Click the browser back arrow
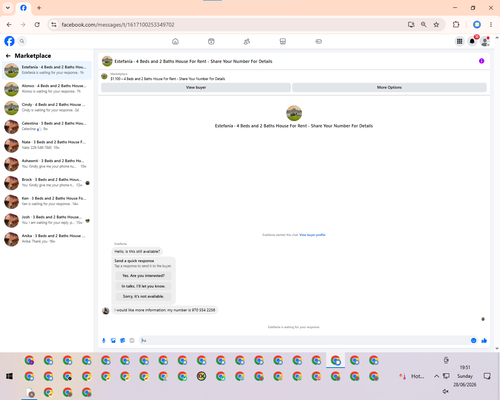Image resolution: width=500 pixels, height=400 pixels. 9,25
